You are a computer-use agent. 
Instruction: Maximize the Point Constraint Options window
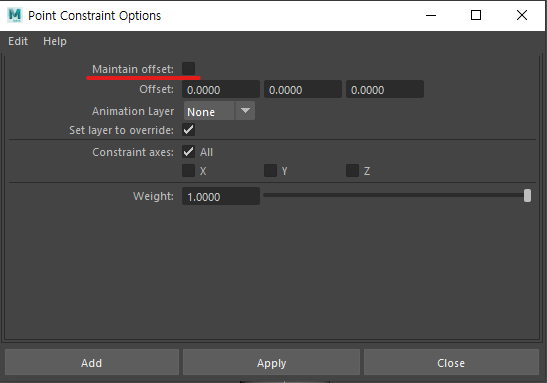(x=476, y=15)
